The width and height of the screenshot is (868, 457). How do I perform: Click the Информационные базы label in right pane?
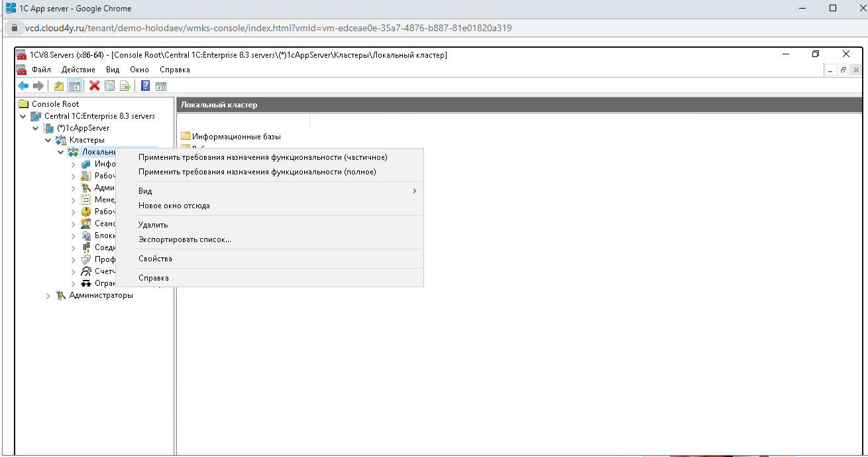[x=237, y=137]
